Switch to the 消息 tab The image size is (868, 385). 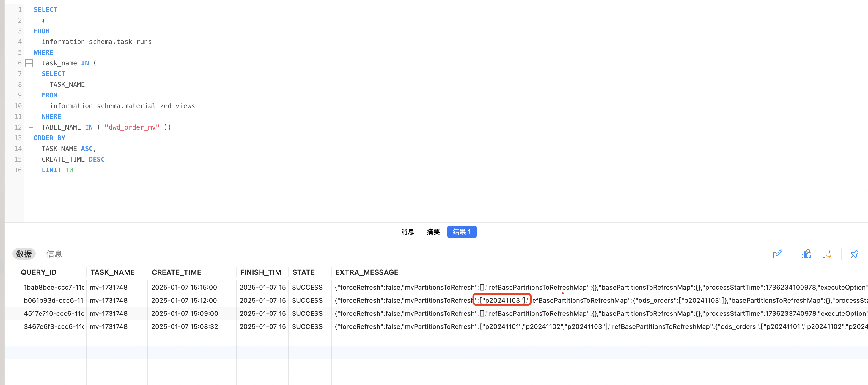click(x=407, y=232)
